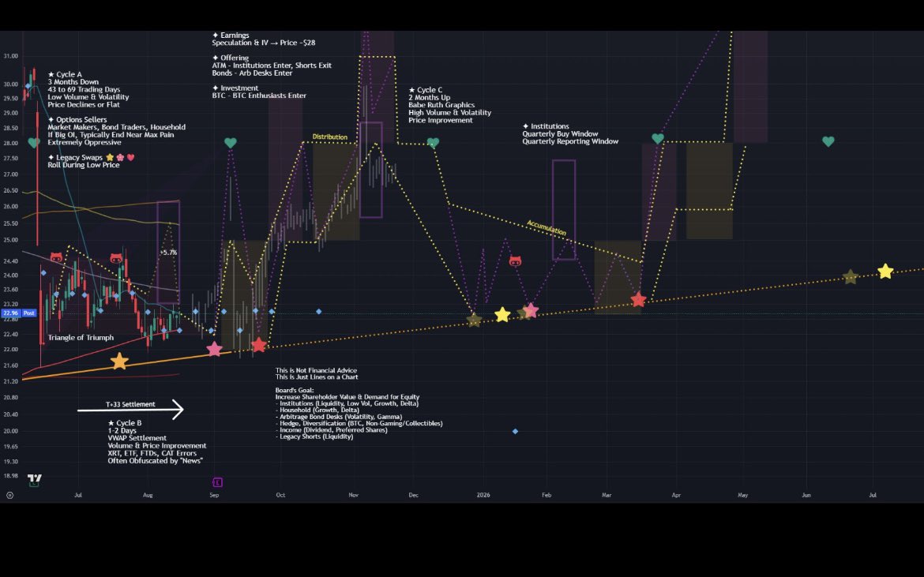The image size is (924, 577).
Task: Click the green heart above June
Action: tap(828, 141)
